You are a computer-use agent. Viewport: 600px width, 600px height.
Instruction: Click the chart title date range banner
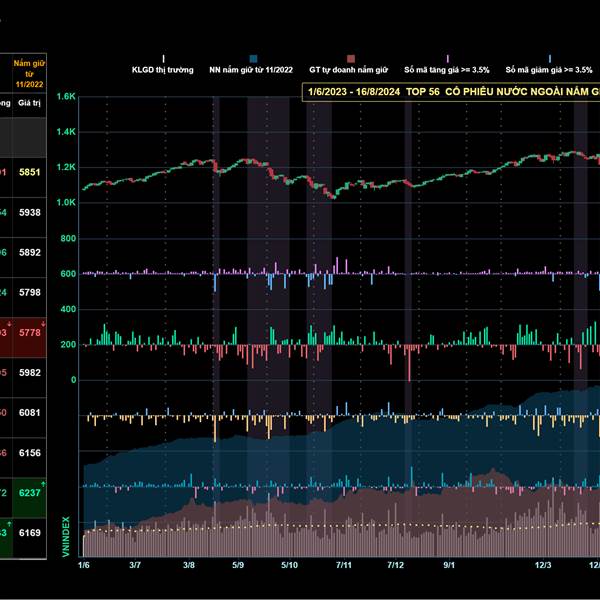(452, 91)
